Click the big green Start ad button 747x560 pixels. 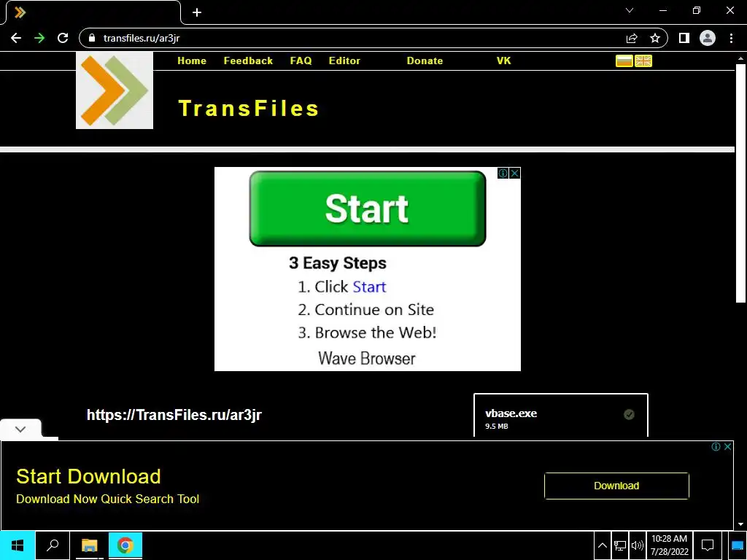pyautogui.click(x=368, y=209)
